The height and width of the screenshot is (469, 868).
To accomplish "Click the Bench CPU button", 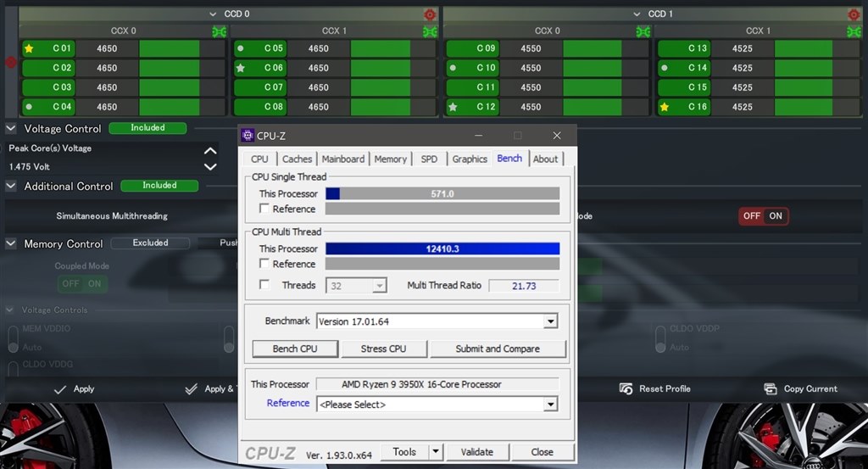I will tap(295, 349).
